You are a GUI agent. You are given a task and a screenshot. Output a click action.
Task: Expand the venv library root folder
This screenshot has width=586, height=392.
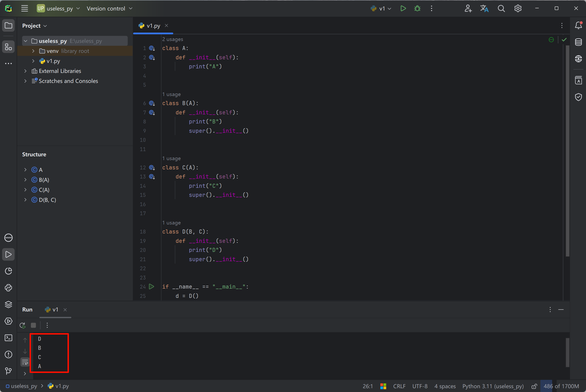tap(33, 51)
